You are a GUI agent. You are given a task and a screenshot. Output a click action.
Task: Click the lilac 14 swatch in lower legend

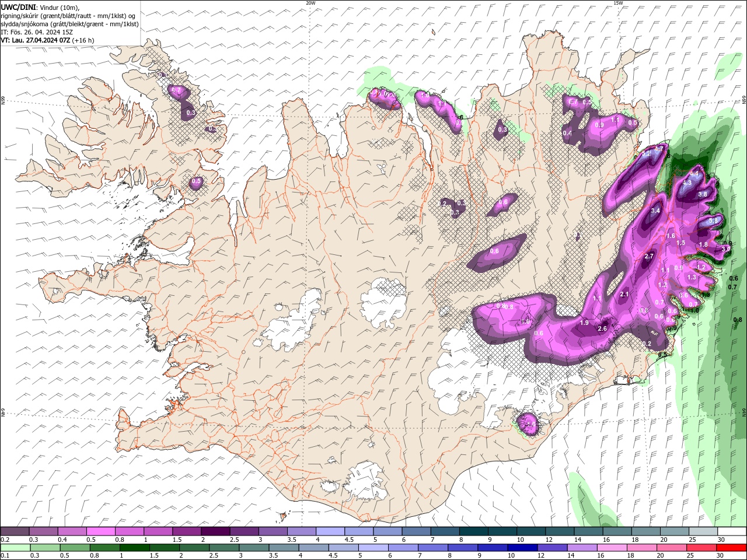(582, 548)
